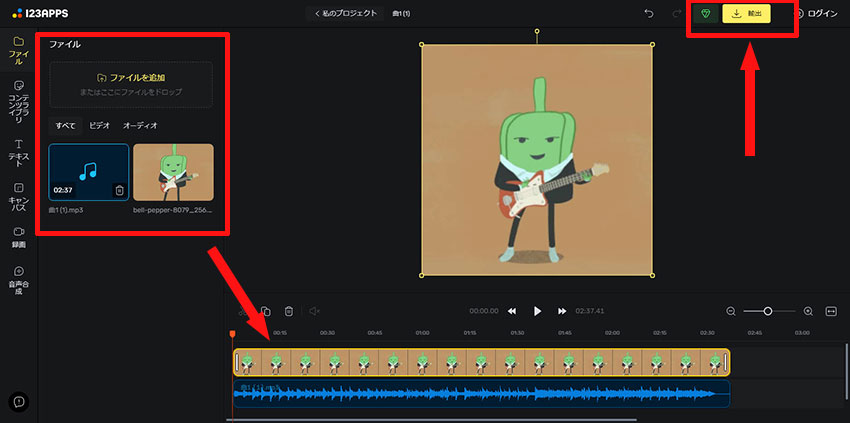The image size is (850, 423).
Task: Click the duplicate clip icon in timeline toolbar
Action: (266, 312)
